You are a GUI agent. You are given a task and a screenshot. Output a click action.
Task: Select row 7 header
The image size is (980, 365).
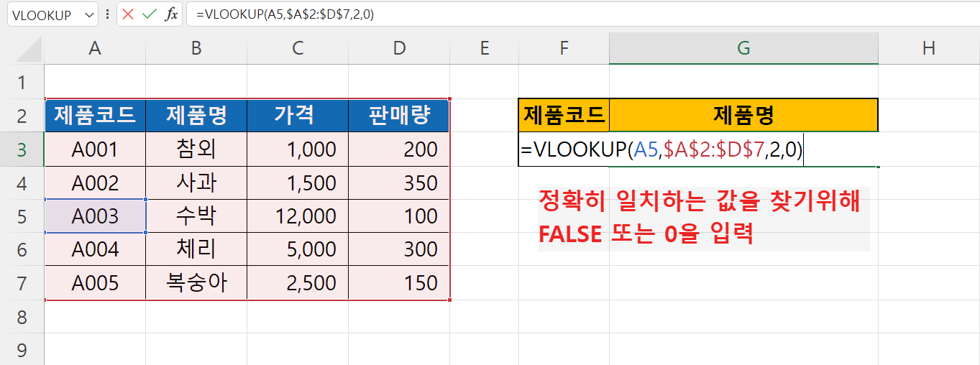pos(22,283)
